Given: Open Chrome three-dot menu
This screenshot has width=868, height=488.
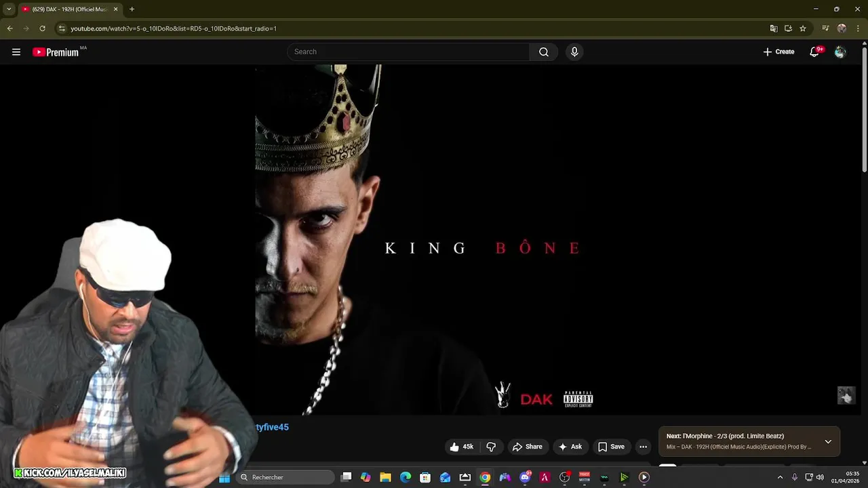Looking at the screenshot, I should coord(857,28).
